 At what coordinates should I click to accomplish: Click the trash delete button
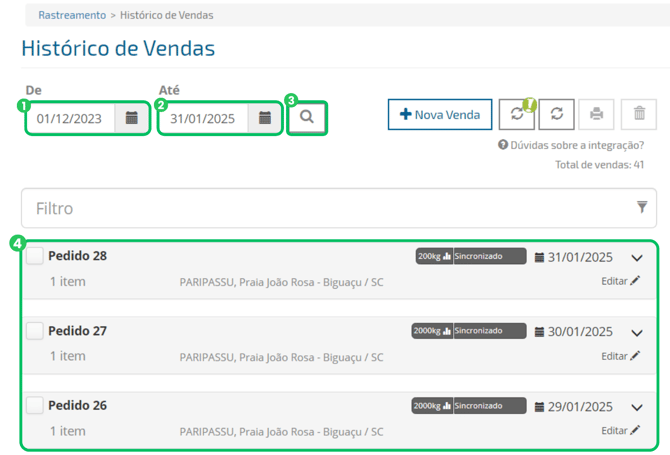click(x=639, y=114)
